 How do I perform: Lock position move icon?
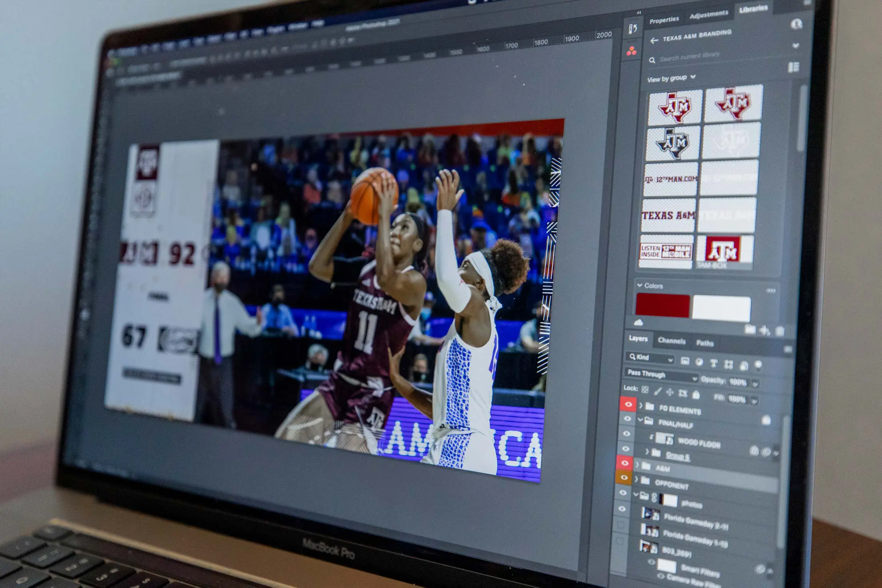click(670, 392)
